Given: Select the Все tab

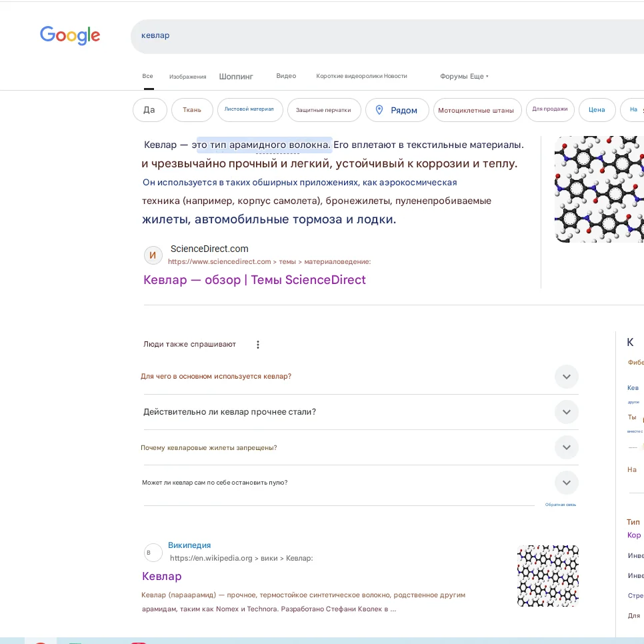Looking at the screenshot, I should [148, 76].
